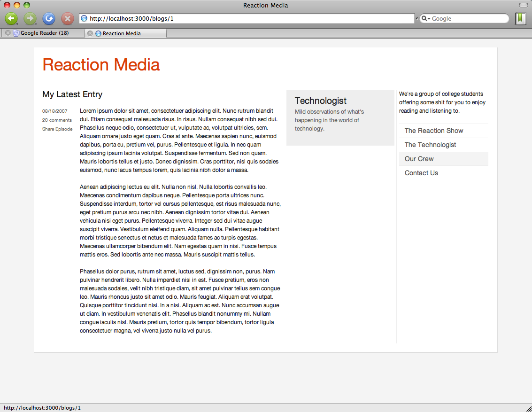Select the 08/18/2007 post date
Screen dimensions: 532x412
(54, 111)
